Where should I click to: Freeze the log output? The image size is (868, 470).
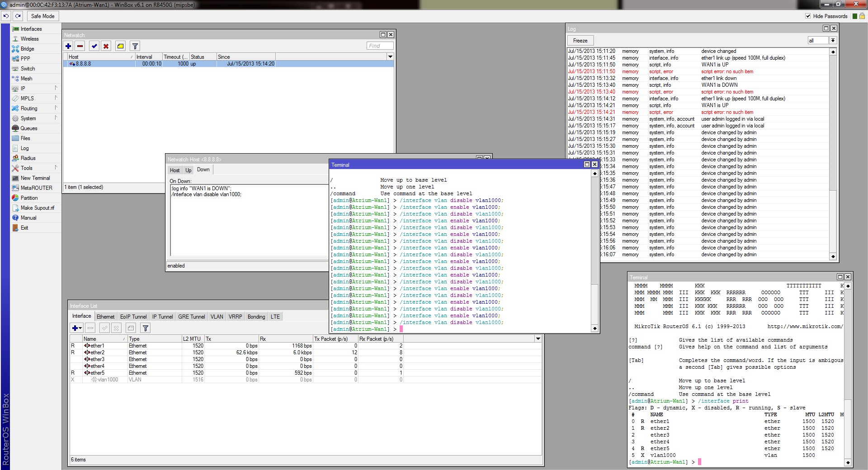pyautogui.click(x=580, y=40)
